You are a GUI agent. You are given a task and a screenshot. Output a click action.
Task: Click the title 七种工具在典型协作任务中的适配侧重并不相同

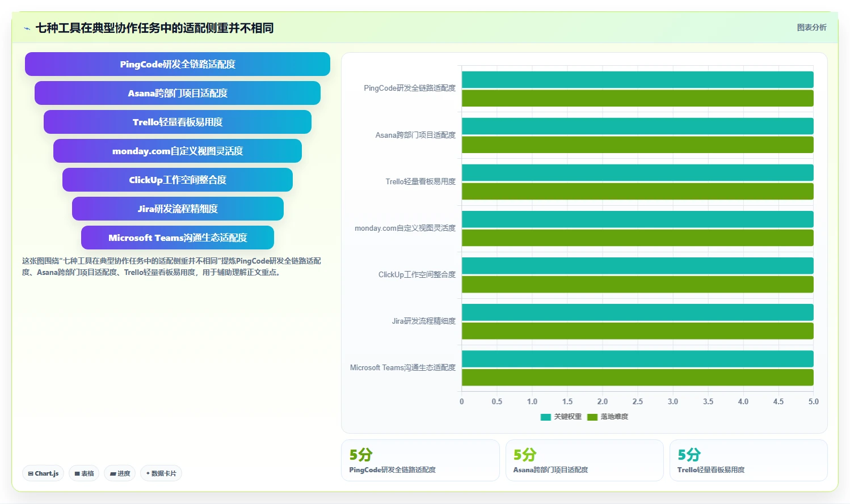[x=154, y=28]
